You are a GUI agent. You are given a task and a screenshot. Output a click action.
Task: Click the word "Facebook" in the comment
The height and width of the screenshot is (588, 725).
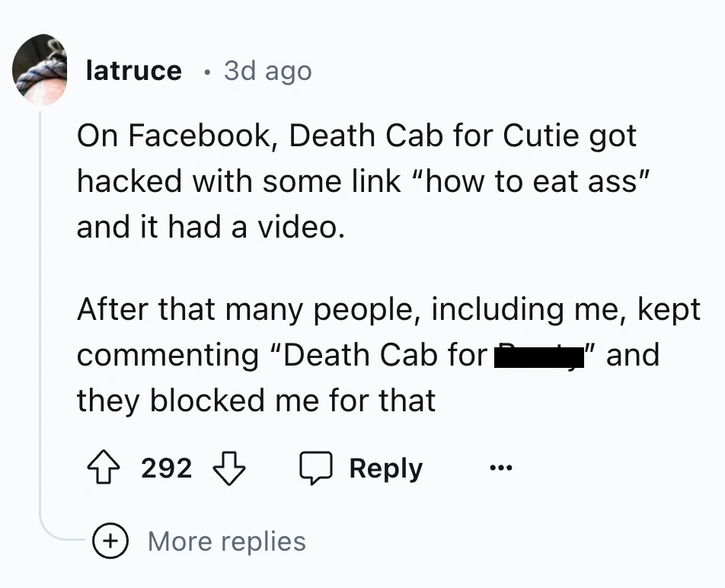(200, 136)
